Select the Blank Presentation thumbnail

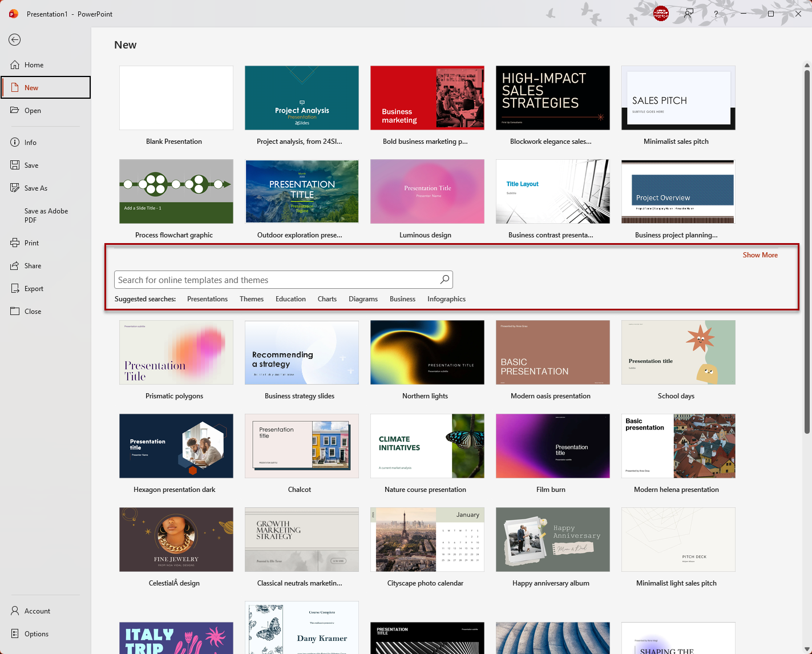176,98
